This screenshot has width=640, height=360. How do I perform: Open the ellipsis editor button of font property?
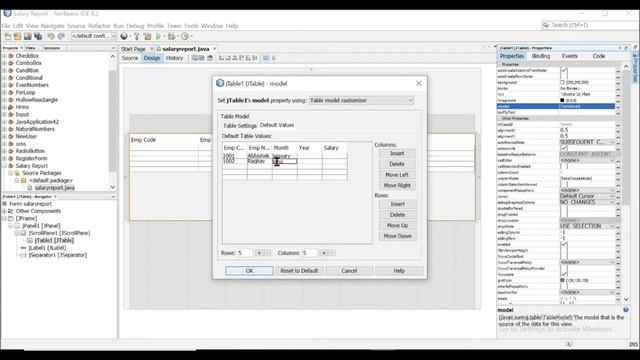click(618, 94)
